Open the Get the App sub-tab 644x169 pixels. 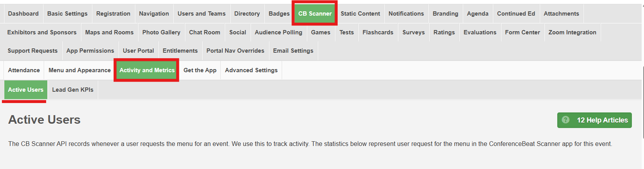(x=200, y=70)
